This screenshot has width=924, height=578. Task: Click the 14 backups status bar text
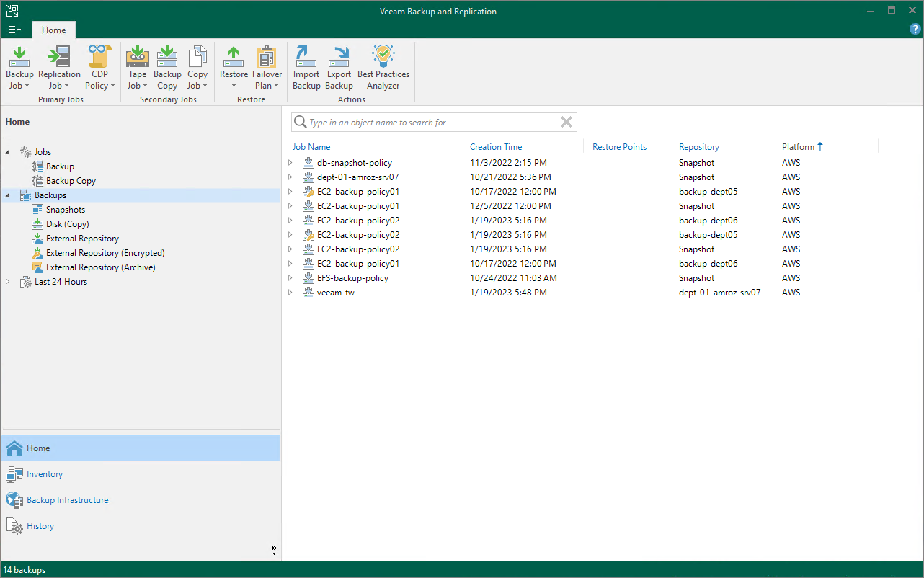click(25, 570)
